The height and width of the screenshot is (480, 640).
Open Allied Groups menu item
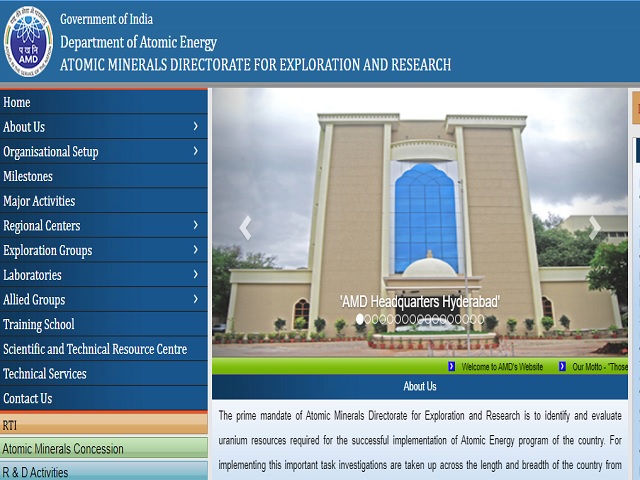pyautogui.click(x=104, y=300)
